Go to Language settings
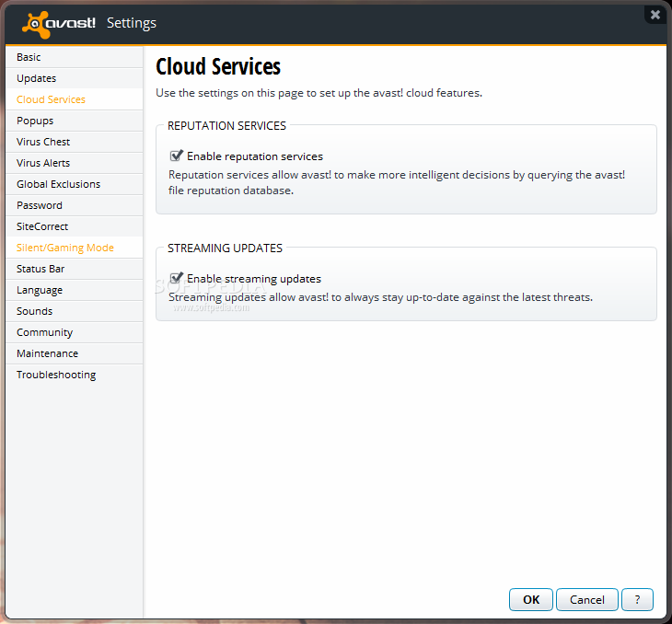 pyautogui.click(x=75, y=290)
